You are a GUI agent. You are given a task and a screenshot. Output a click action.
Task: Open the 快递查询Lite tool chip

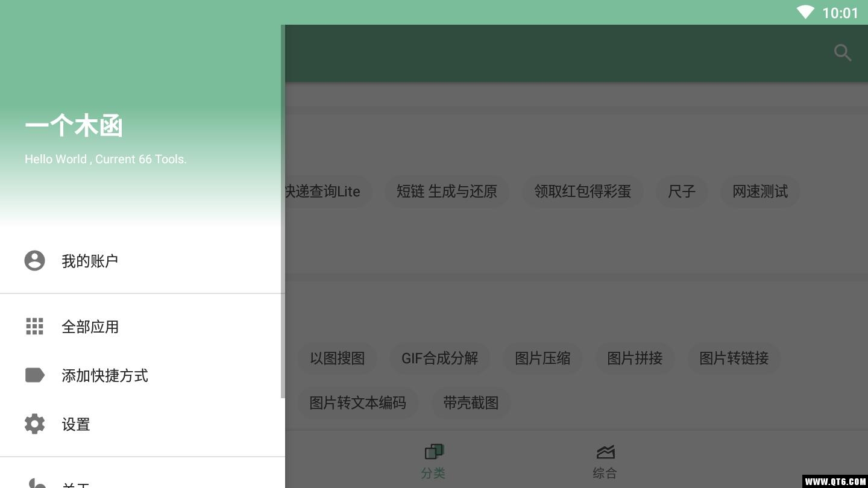click(329, 192)
